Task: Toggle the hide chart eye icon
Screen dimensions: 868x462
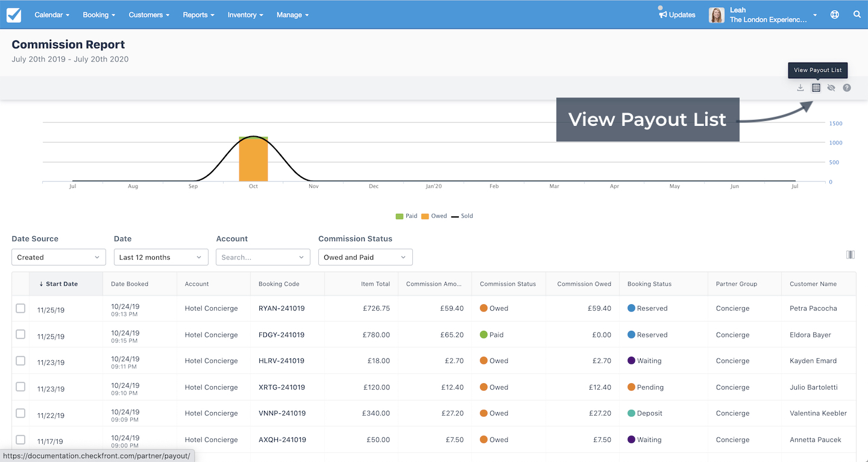Action: point(831,88)
